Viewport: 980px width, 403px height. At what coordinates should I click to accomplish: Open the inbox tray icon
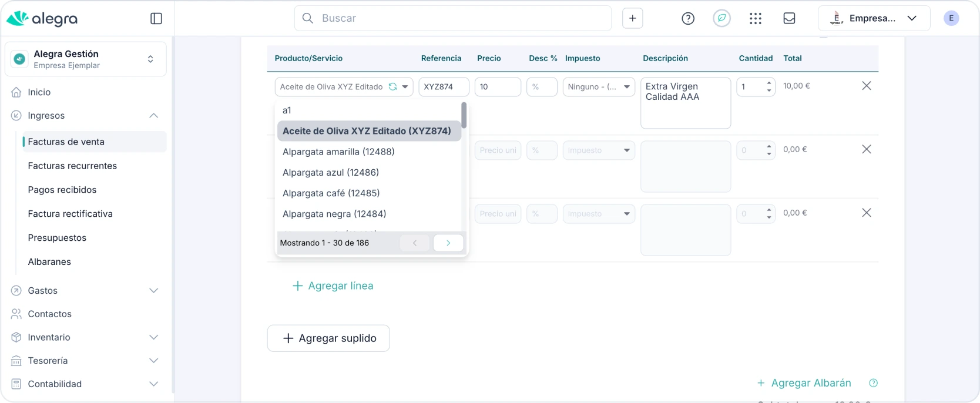click(789, 19)
